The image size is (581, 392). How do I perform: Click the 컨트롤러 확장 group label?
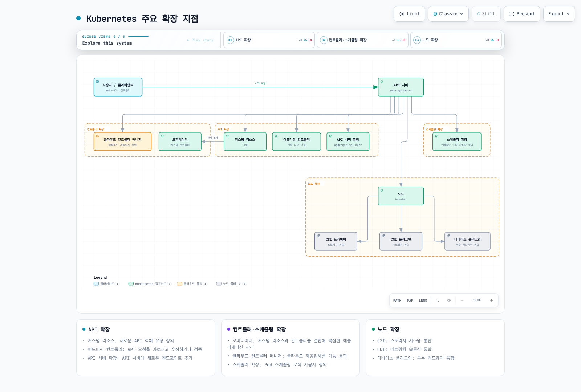[96, 129]
